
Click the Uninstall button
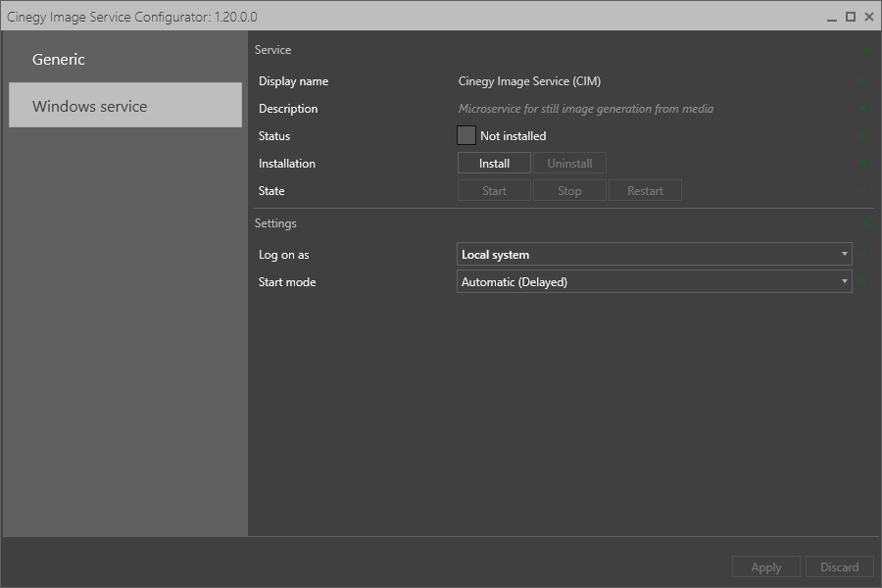(x=569, y=164)
